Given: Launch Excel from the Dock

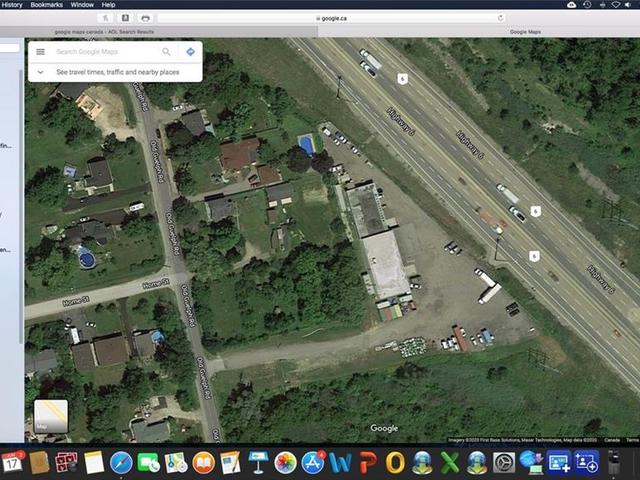Looking at the screenshot, I should tap(450, 463).
